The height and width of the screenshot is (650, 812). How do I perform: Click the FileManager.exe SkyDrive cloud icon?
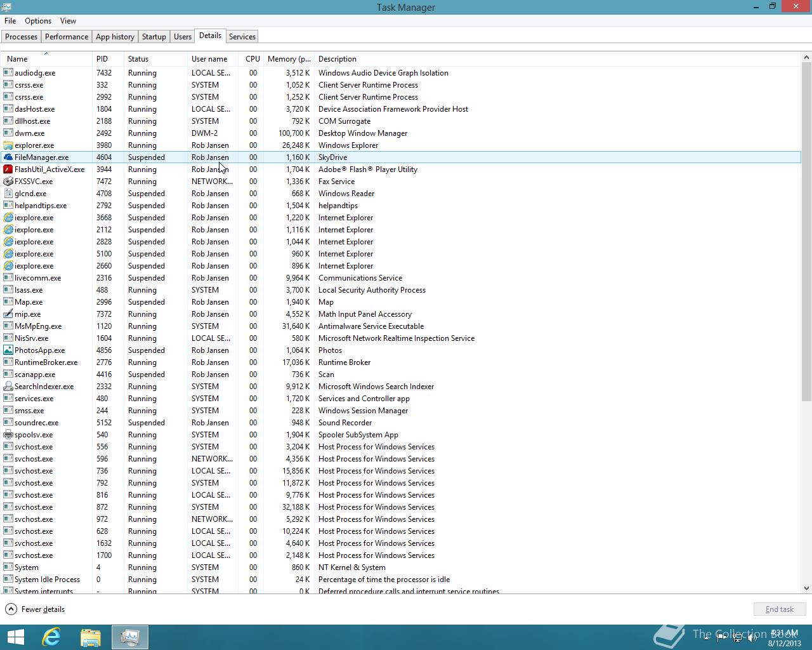tap(8, 157)
